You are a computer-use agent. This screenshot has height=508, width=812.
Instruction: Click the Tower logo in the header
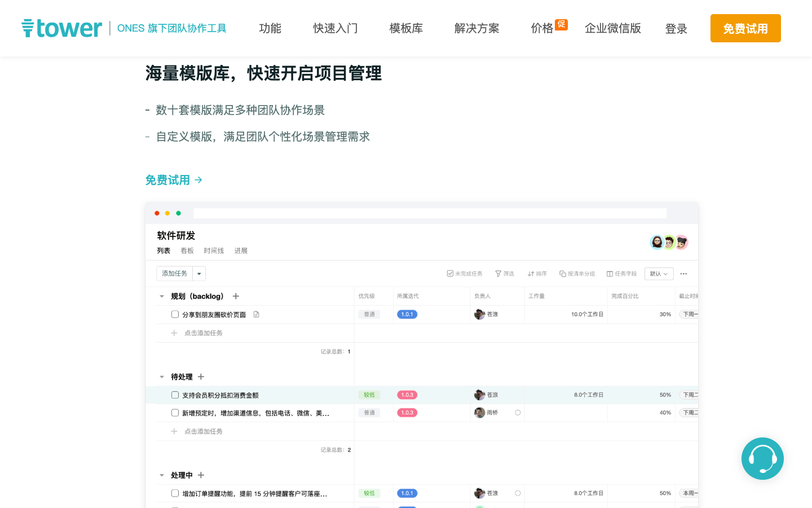(x=62, y=28)
